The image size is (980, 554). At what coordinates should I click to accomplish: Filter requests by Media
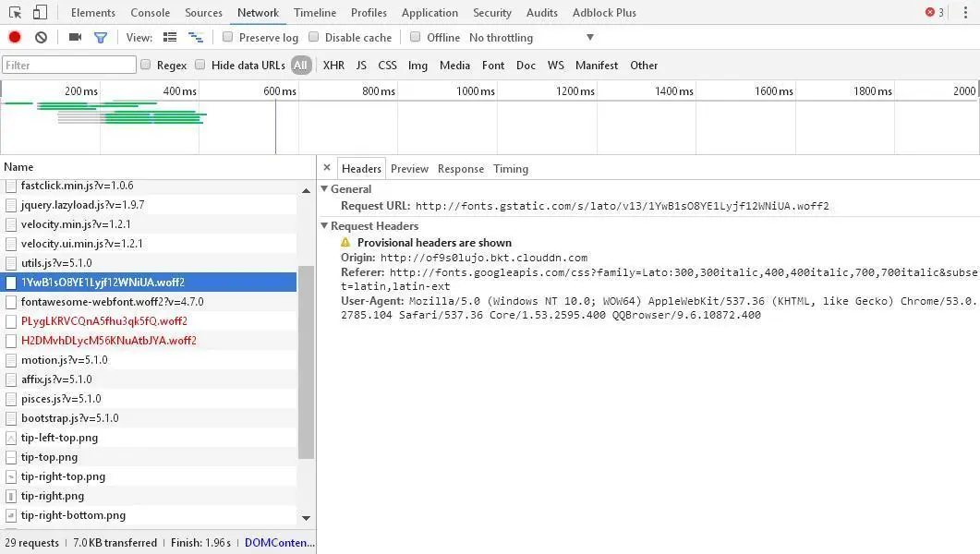pos(454,65)
